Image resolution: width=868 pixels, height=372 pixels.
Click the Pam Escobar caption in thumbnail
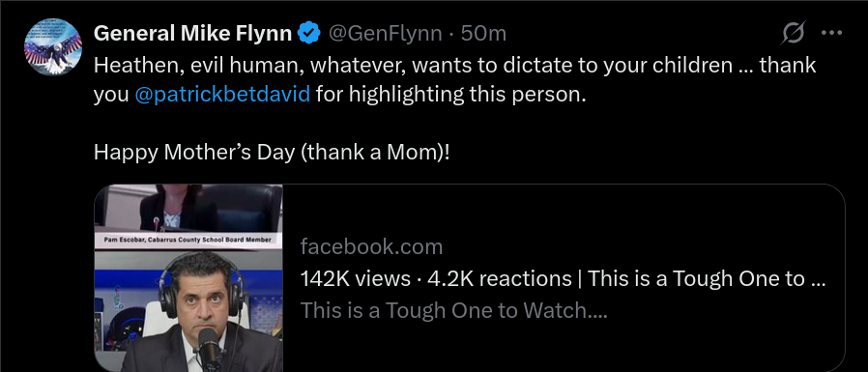pyautogui.click(x=188, y=240)
